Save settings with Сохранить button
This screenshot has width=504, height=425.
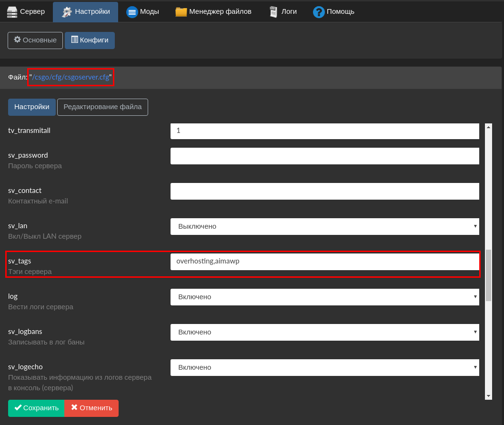point(36,408)
